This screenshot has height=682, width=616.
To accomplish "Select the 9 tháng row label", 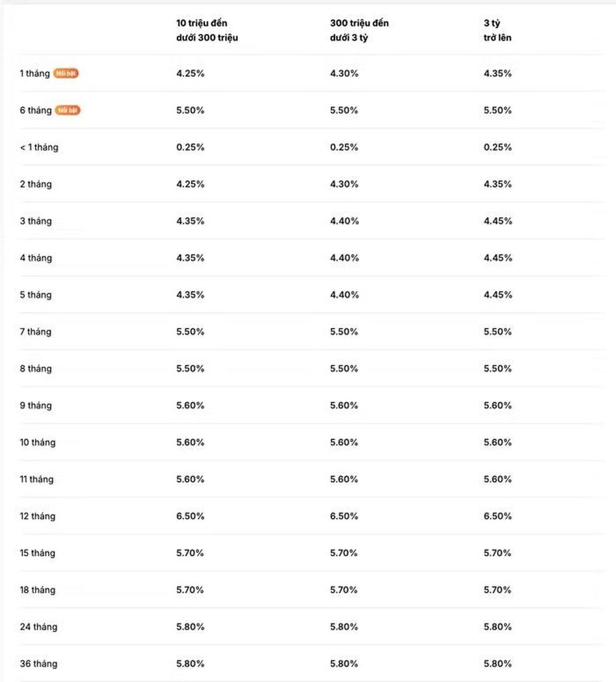I will [36, 405].
